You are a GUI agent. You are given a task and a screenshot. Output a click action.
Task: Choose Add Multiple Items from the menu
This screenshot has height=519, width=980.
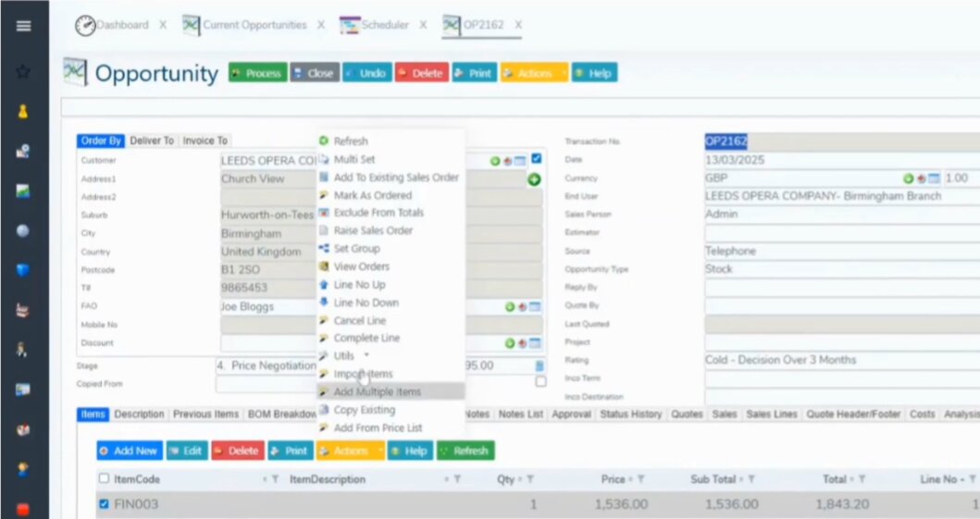377,392
